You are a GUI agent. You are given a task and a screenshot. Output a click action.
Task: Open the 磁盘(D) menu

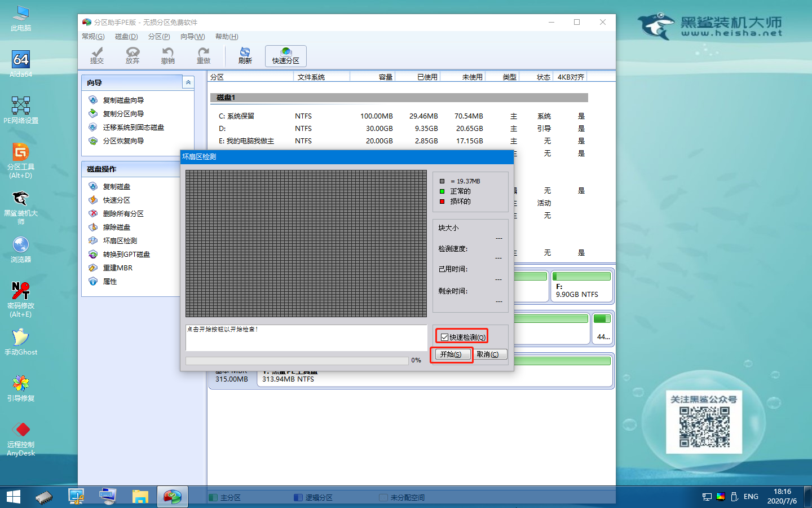[x=126, y=36]
